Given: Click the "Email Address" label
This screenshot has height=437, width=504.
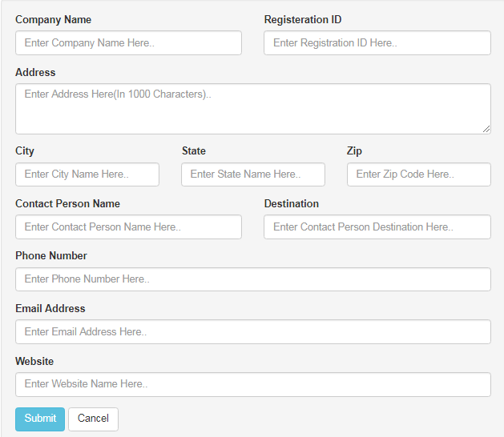Looking at the screenshot, I should pos(50,308).
